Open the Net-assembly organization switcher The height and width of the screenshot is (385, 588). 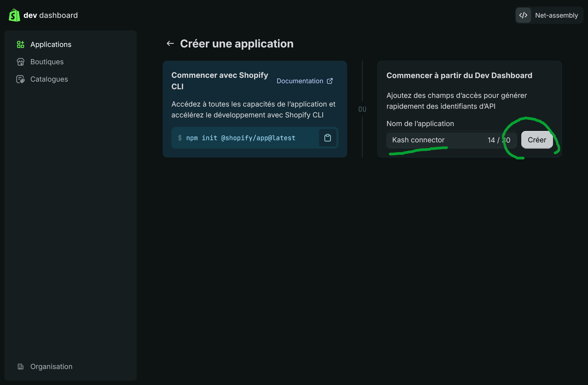[549, 15]
